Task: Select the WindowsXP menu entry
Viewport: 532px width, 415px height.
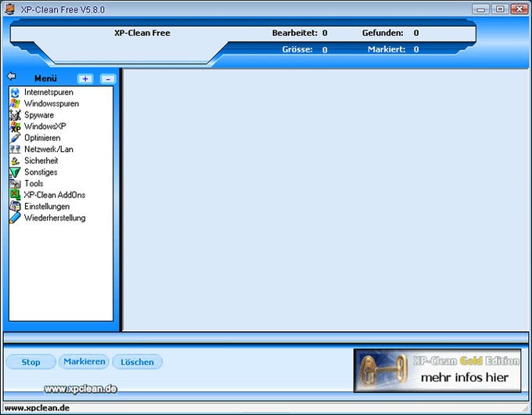Action: click(x=45, y=126)
